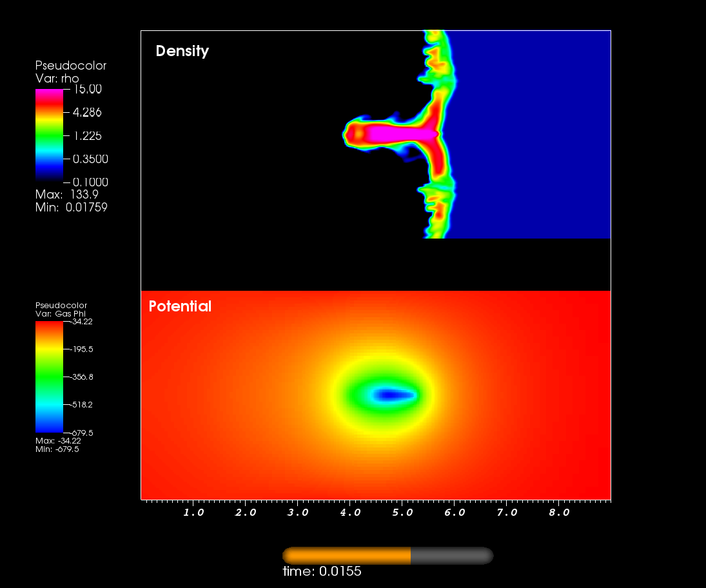Click the magenta high-density core of the jet
Viewport: 706px width, 588px height.
point(393,133)
